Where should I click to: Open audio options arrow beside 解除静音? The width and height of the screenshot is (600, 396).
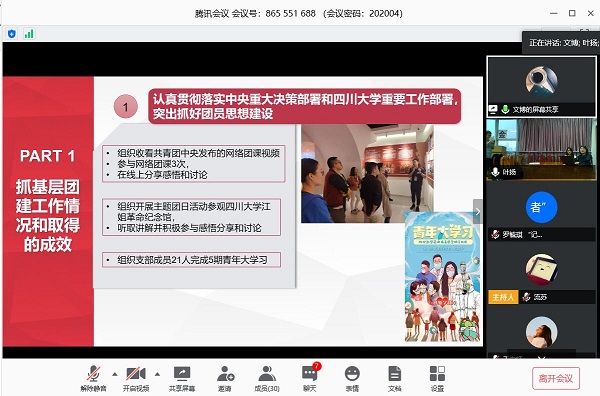click(x=114, y=374)
